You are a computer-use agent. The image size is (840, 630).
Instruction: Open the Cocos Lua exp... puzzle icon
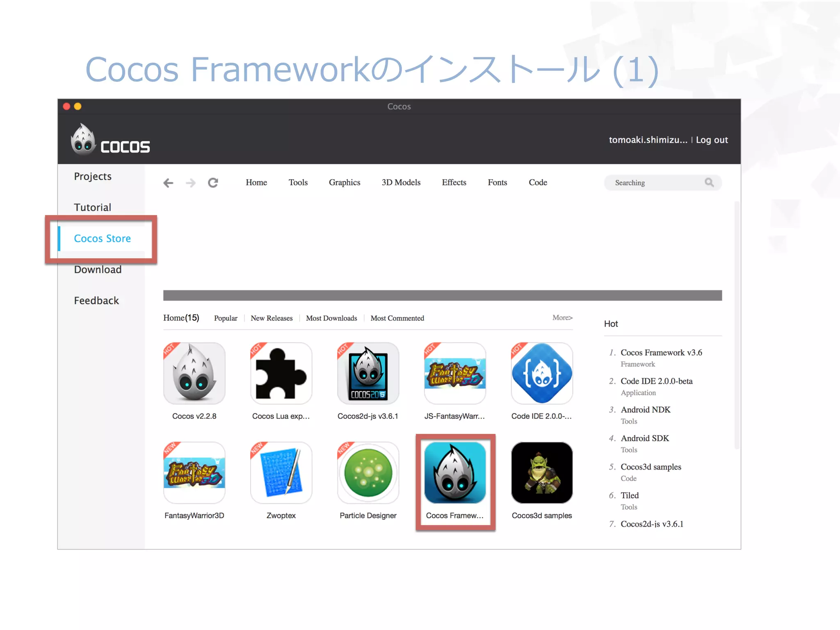281,373
